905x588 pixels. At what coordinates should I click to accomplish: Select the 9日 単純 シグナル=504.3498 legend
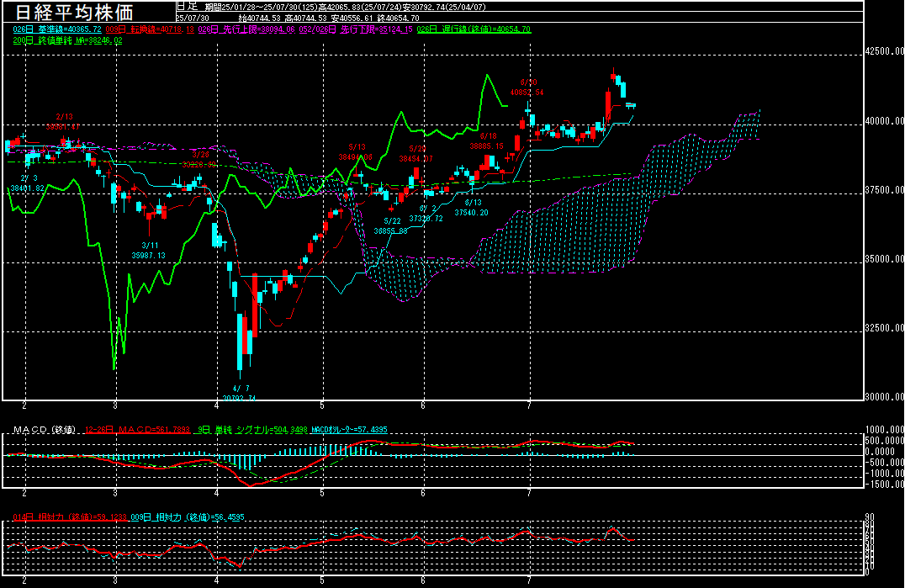(x=253, y=429)
